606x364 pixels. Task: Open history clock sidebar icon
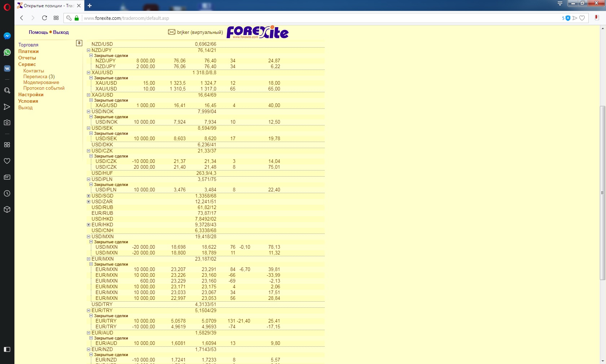(7, 193)
